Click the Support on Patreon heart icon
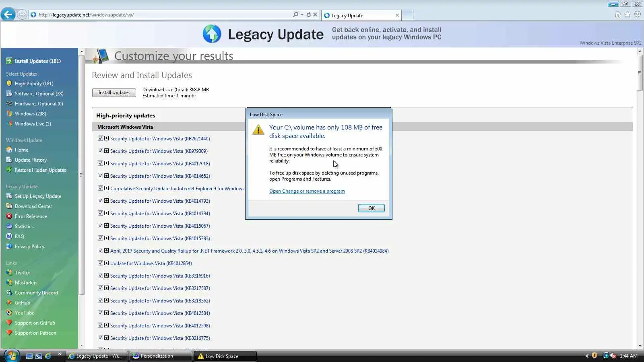Screen dimensions: 644x362 [x=9, y=333]
